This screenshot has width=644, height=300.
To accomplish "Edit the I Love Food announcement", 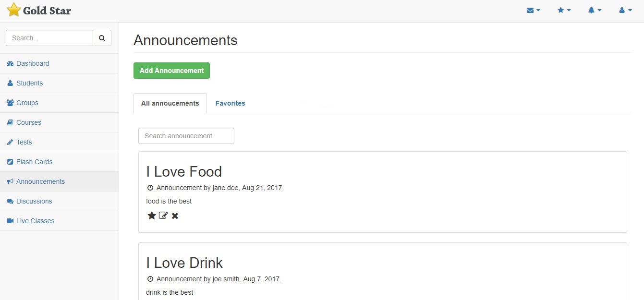I will pyautogui.click(x=163, y=216).
